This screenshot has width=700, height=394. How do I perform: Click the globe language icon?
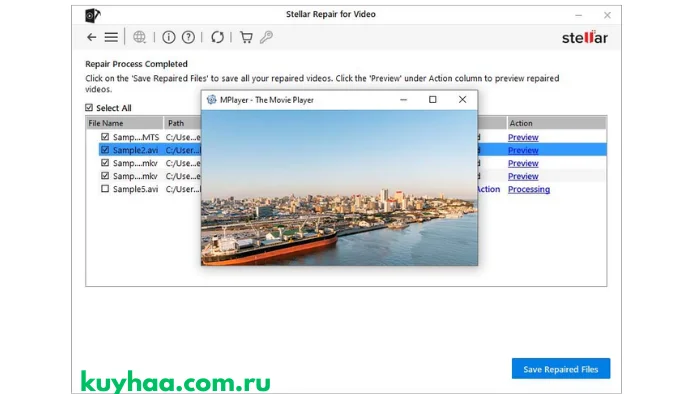(x=139, y=37)
